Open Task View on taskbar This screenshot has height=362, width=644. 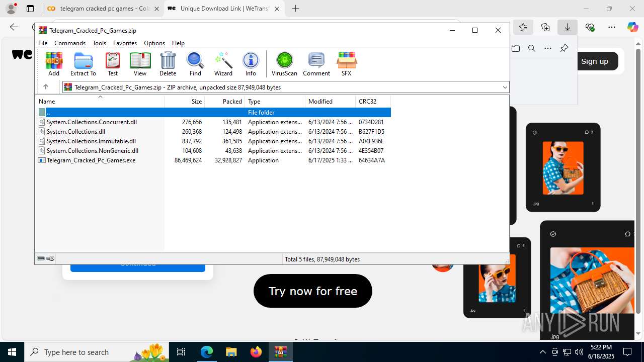[181, 352]
